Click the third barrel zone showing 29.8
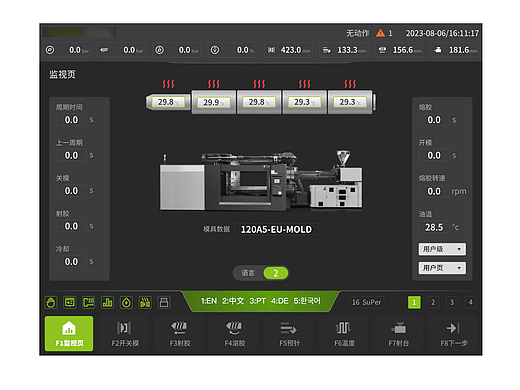Viewport: 520px width, 390px height. tap(259, 102)
